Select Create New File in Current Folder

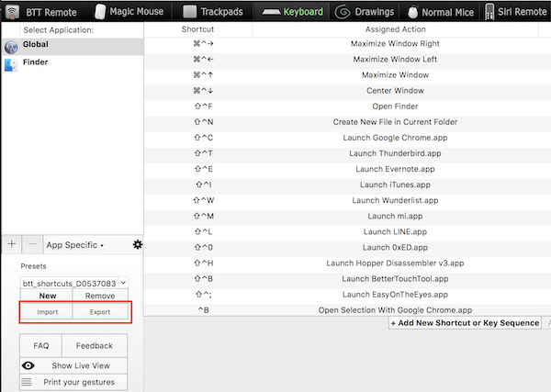click(x=347, y=122)
